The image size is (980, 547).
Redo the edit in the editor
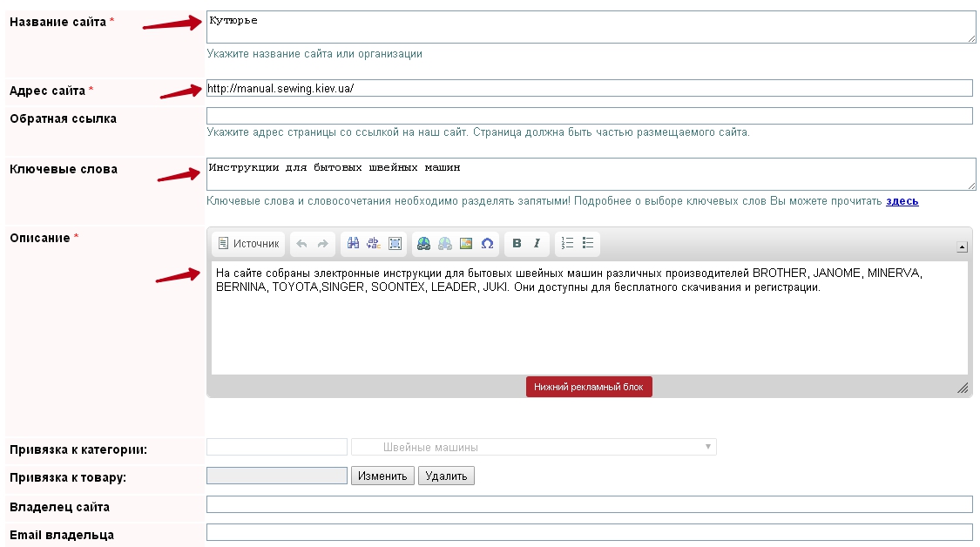(322, 244)
